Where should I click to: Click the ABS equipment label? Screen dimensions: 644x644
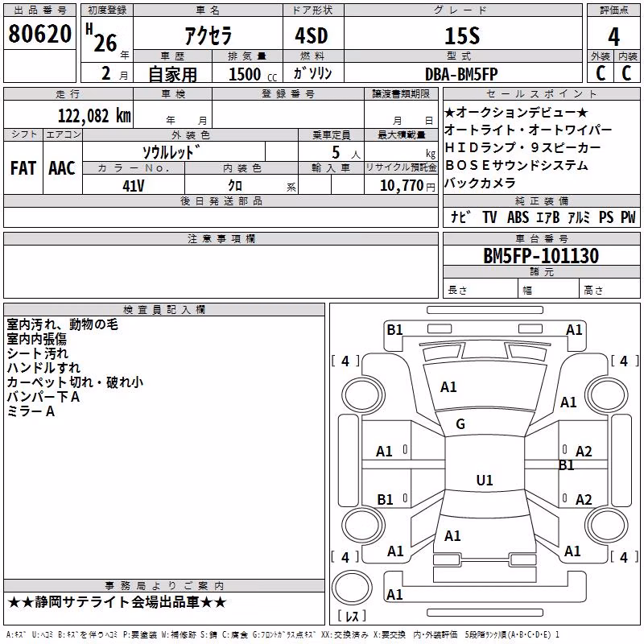coord(518,217)
